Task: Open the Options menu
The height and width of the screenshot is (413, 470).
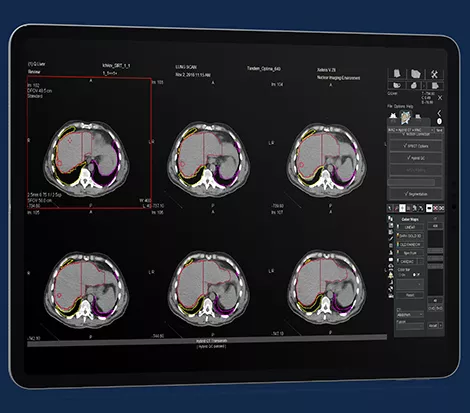Action: click(399, 106)
